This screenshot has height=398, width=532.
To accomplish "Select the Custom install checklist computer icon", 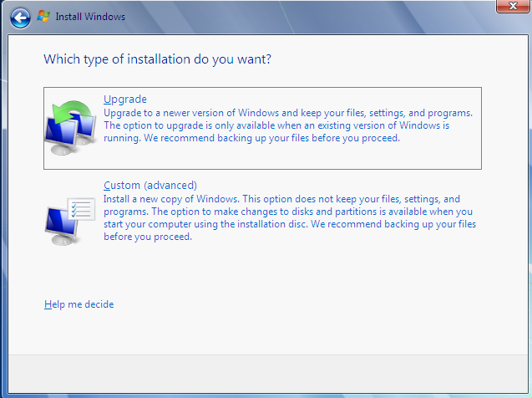I will [x=70, y=221].
